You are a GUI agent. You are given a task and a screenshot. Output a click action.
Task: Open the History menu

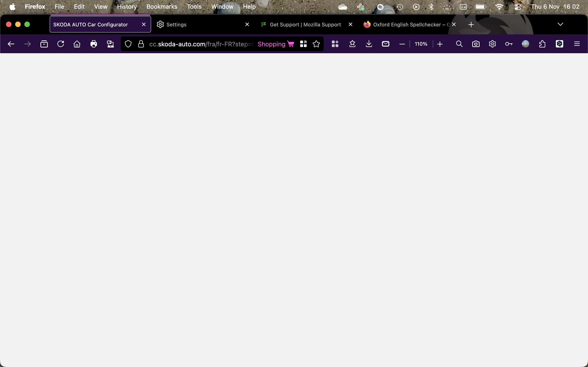coord(127,7)
